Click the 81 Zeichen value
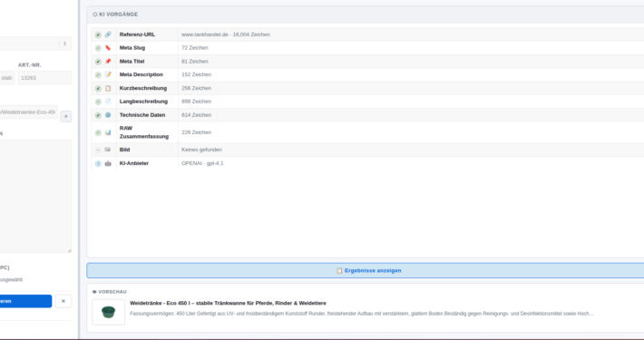 point(195,61)
